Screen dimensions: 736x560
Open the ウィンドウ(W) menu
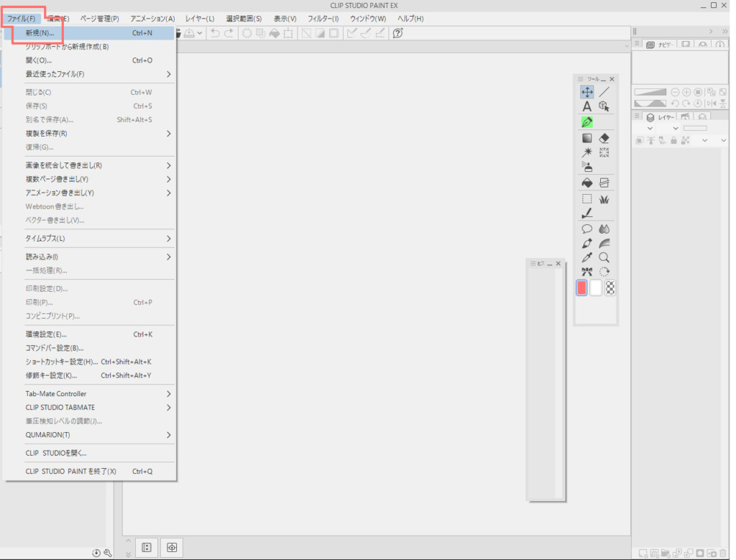(x=368, y=19)
